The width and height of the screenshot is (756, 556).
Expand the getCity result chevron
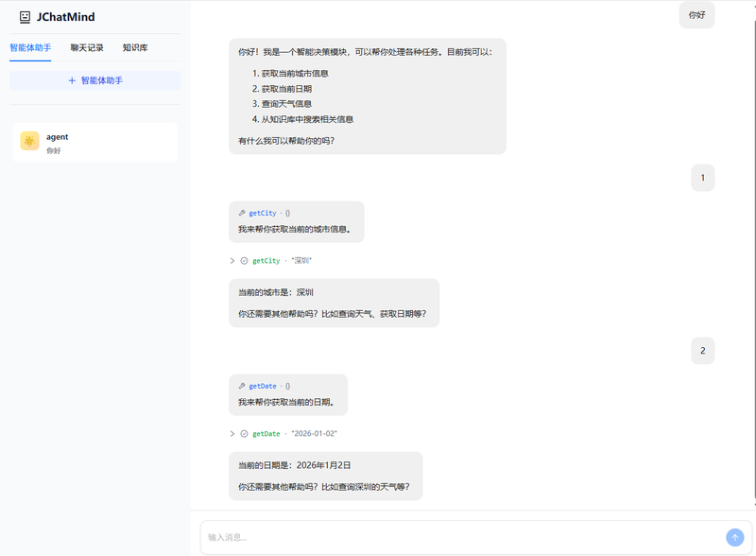tap(232, 261)
